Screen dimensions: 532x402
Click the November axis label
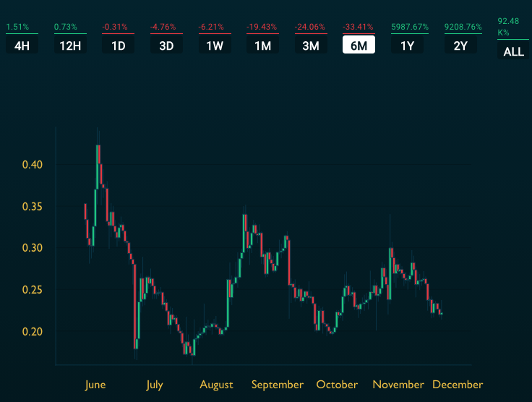pos(398,385)
